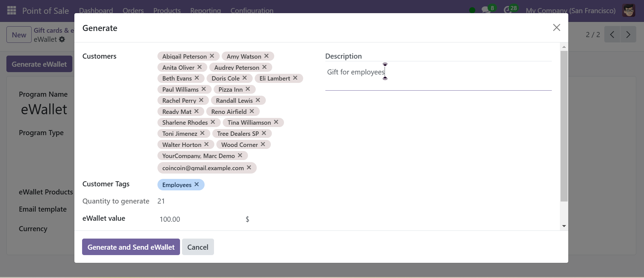The width and height of the screenshot is (644, 278).
Task: Remove Amy Watson tag
Action: (266, 56)
